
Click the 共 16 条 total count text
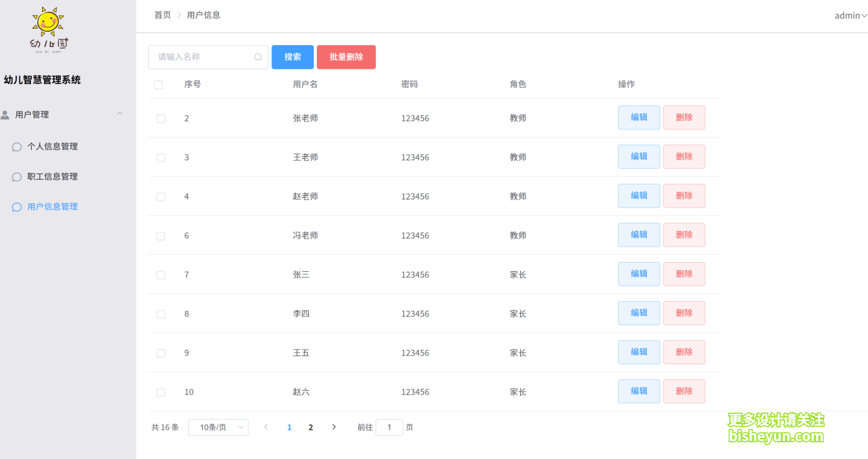point(165,427)
